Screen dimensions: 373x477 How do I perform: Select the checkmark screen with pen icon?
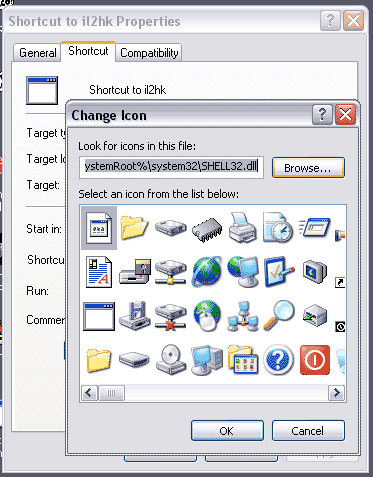coord(279,272)
